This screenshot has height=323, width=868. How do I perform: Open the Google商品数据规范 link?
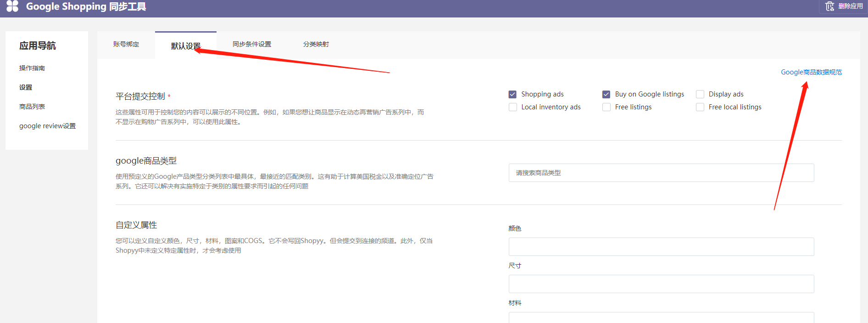tap(811, 72)
